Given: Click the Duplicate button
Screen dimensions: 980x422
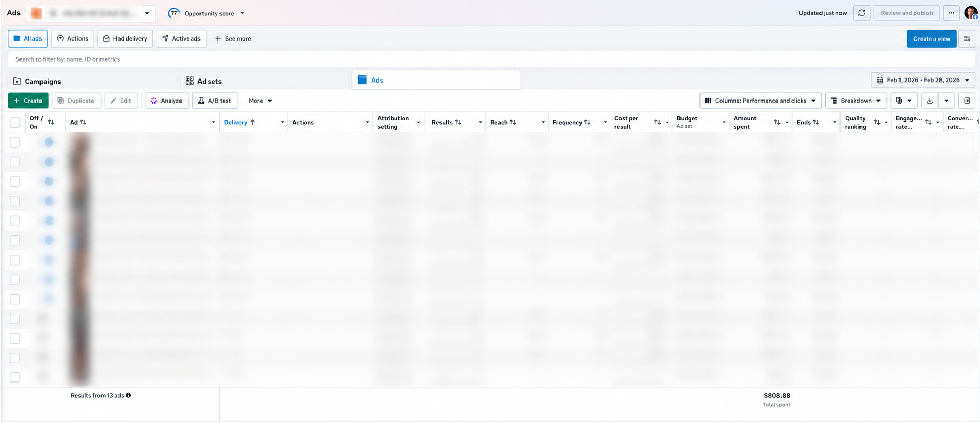Looking at the screenshot, I should tap(76, 101).
